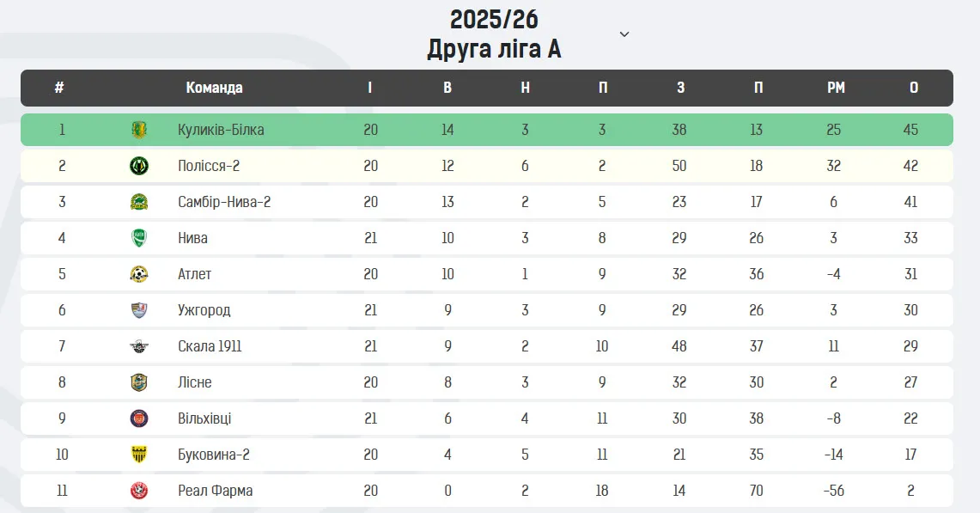
Task: Click the Ужгород club crest icon
Action: pyautogui.click(x=139, y=310)
